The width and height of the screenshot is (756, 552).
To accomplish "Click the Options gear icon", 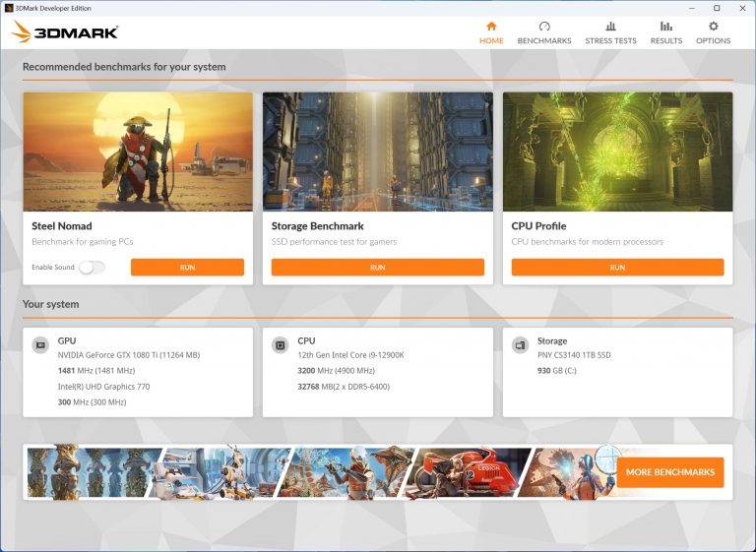I will pyautogui.click(x=713, y=26).
